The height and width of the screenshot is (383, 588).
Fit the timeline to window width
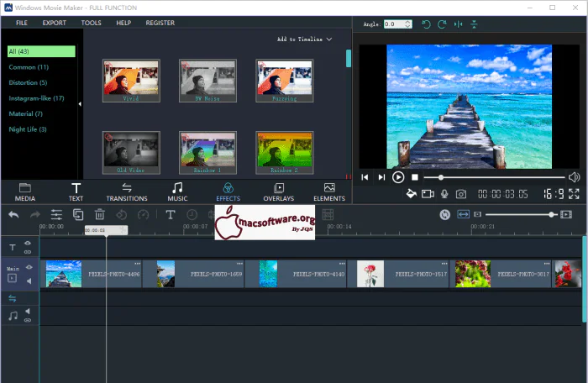click(464, 214)
